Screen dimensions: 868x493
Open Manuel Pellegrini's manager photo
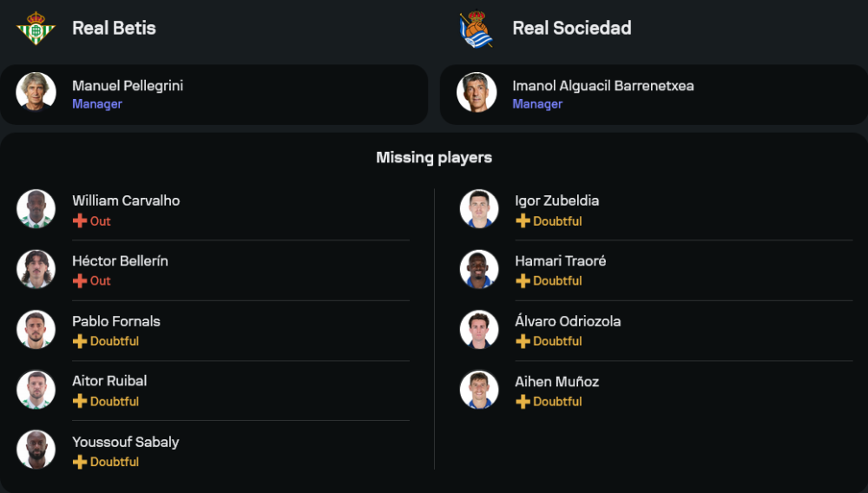click(x=36, y=92)
